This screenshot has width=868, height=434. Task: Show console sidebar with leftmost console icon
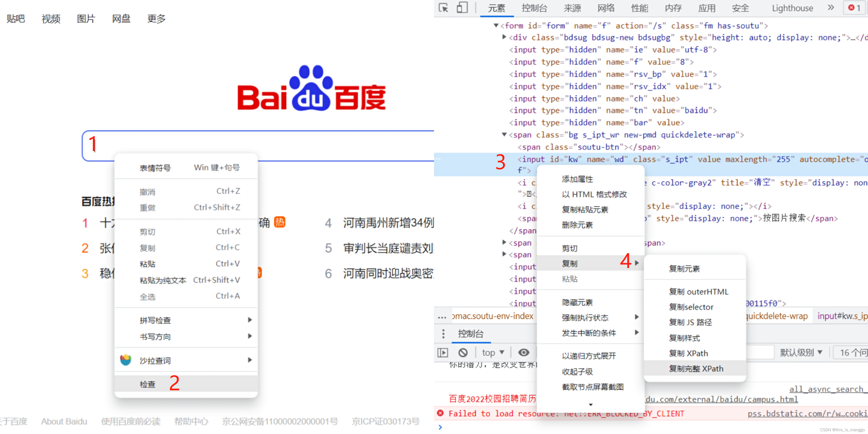coord(443,352)
